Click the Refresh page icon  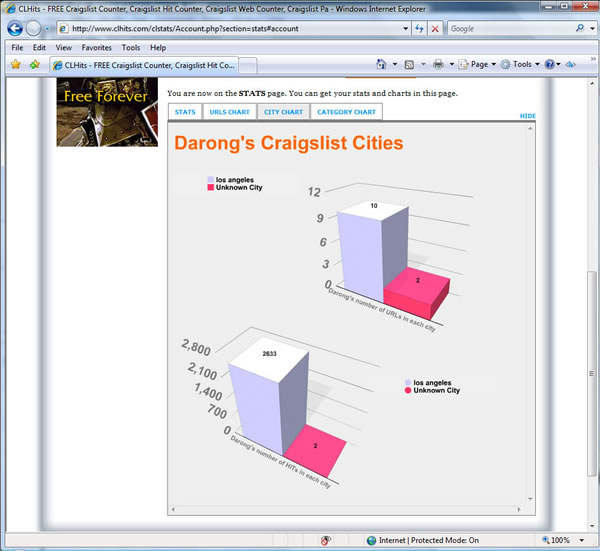pos(417,29)
